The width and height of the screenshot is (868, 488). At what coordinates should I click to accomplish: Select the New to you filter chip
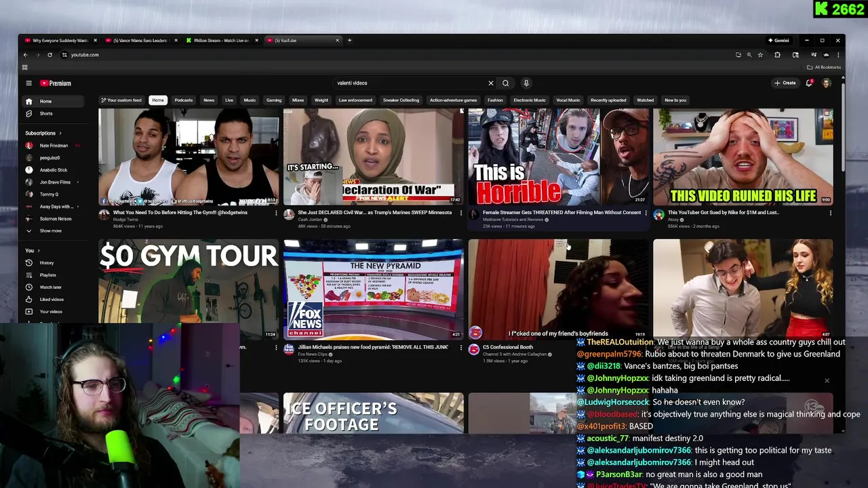675,100
